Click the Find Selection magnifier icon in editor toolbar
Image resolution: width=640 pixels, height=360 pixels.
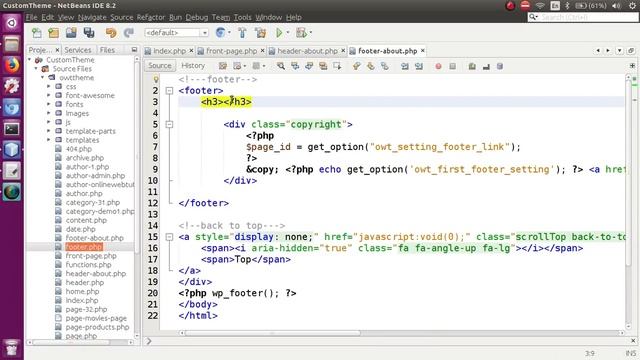281,66
